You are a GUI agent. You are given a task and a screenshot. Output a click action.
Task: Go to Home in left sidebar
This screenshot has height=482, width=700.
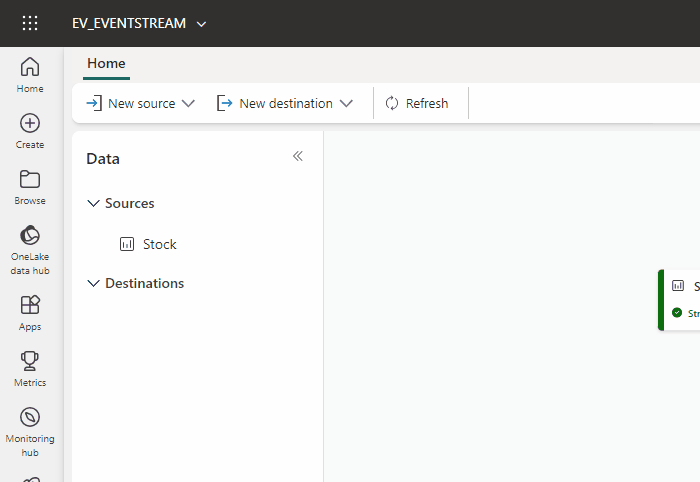(30, 75)
